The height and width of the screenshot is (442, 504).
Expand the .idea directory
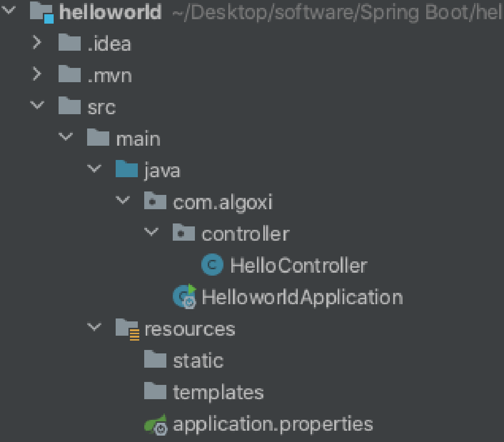(x=37, y=43)
